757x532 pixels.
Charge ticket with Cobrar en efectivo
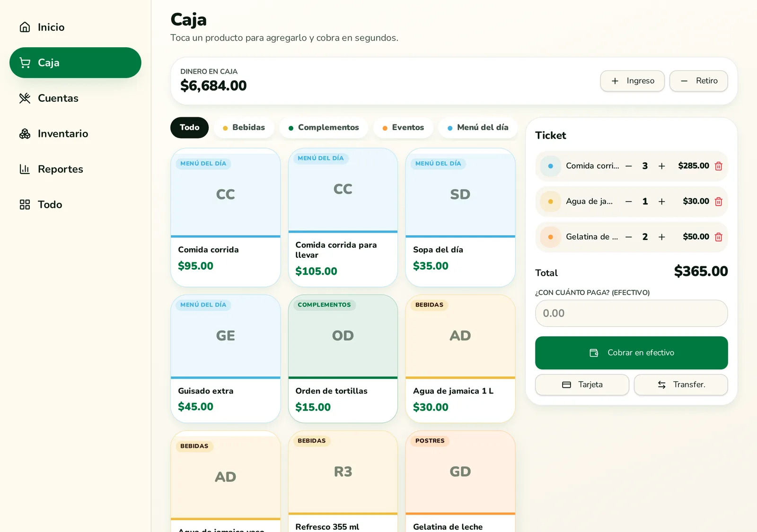point(632,353)
